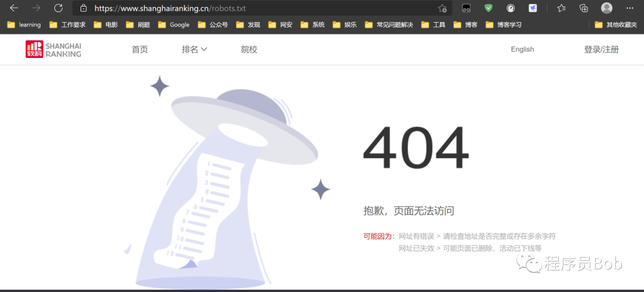Viewport: 644px width, 292px height.
Task: Open the 娱乐 bookmark folder
Action: pos(345,24)
